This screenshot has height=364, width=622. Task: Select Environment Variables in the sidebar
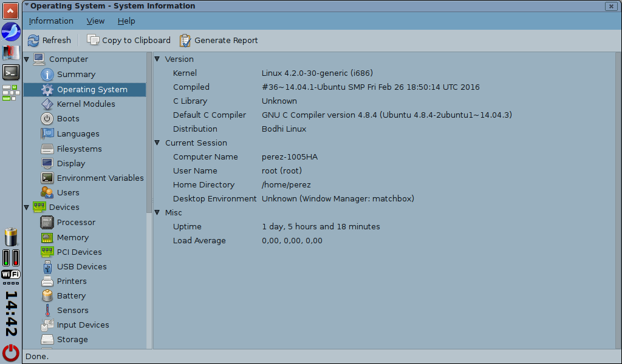click(x=100, y=178)
